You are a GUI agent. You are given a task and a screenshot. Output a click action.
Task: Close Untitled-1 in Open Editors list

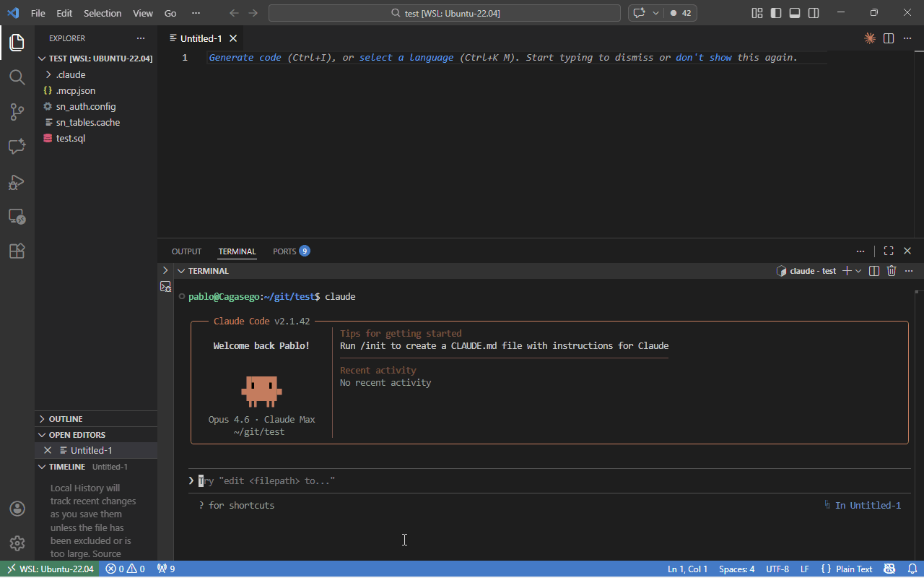click(x=48, y=450)
